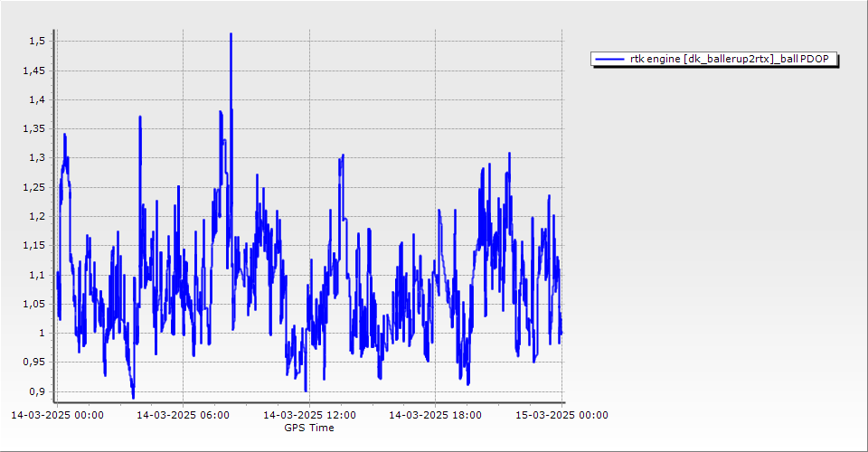Click the '15-03-2025 00:00' time label
This screenshot has width=868, height=452.
click(x=561, y=415)
